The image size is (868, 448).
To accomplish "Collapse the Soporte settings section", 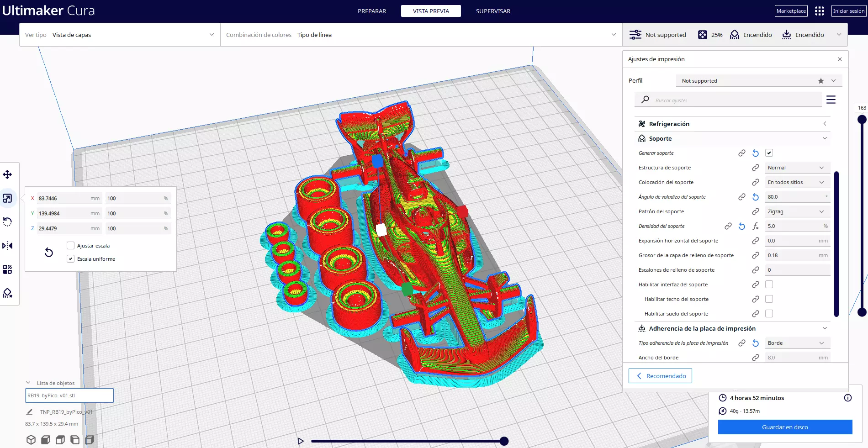I will tap(732, 138).
